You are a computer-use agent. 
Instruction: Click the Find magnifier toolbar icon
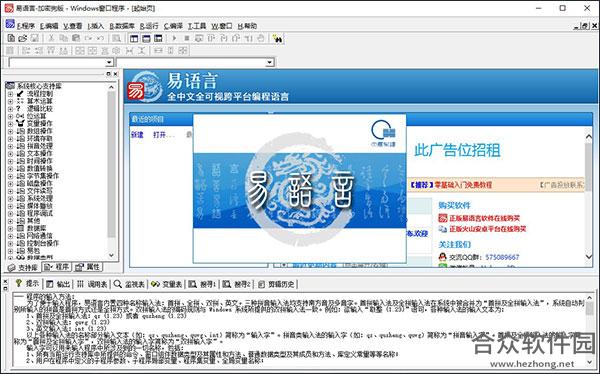coord(116,38)
